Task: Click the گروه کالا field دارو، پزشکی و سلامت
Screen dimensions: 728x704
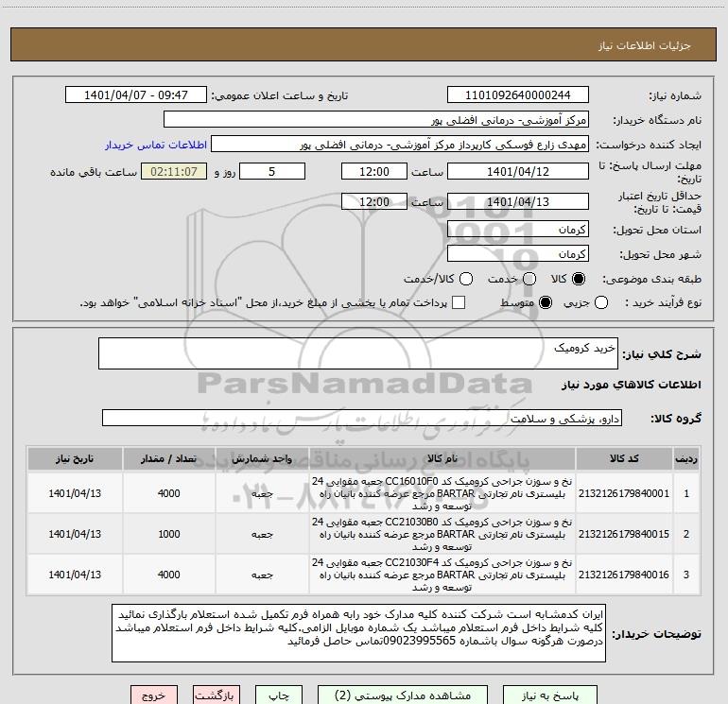Action: tap(362, 418)
